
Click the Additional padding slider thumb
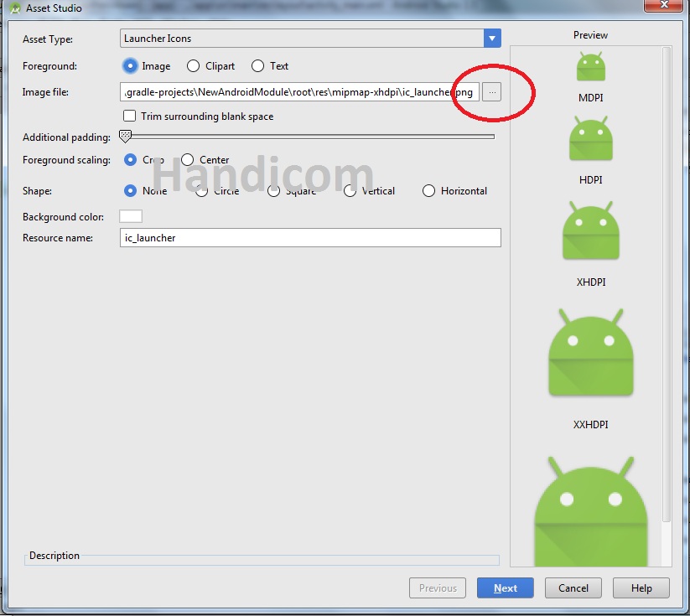point(126,137)
